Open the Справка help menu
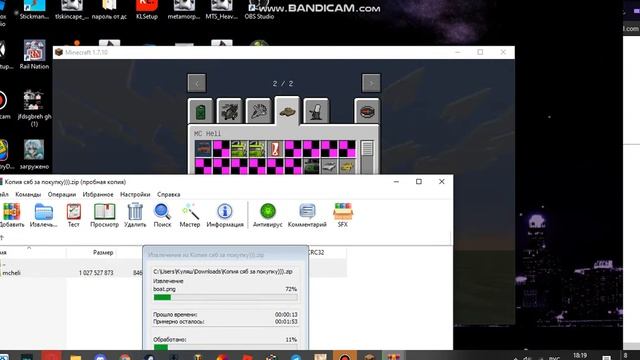The image size is (640, 360). pos(169,194)
